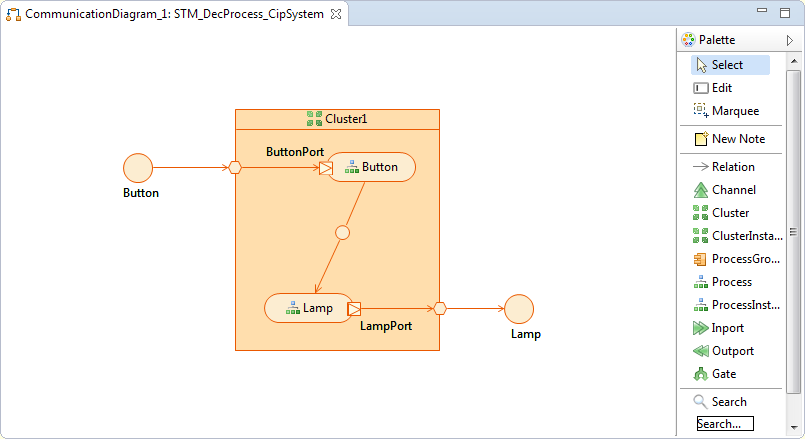Select the Cluster tool
The height and width of the screenshot is (439, 805).
coord(730,213)
